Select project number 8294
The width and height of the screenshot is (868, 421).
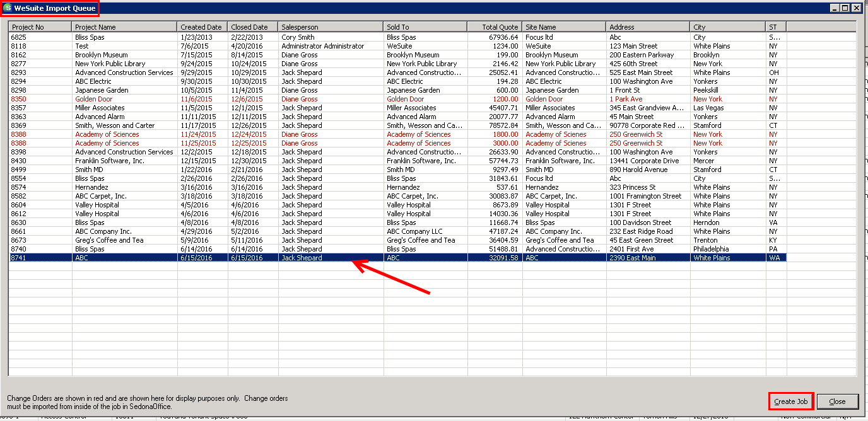[x=19, y=81]
